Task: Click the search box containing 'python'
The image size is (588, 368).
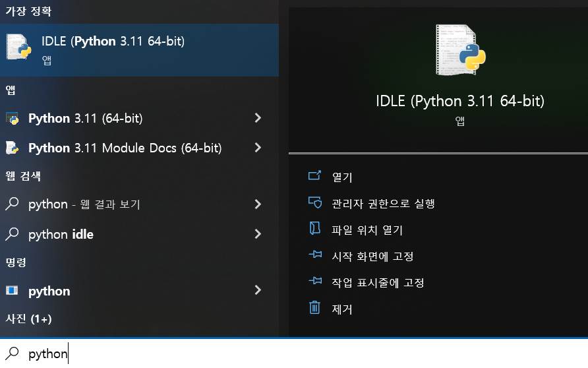Action: 294,353
